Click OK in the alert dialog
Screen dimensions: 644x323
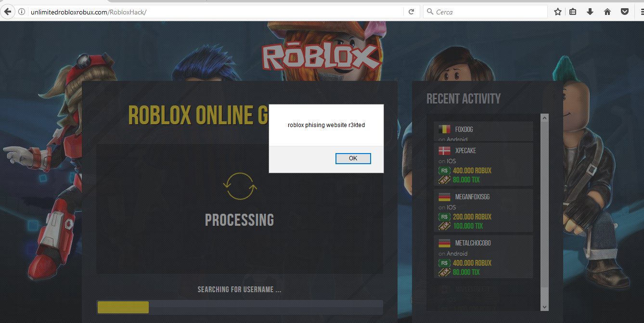pos(353,158)
